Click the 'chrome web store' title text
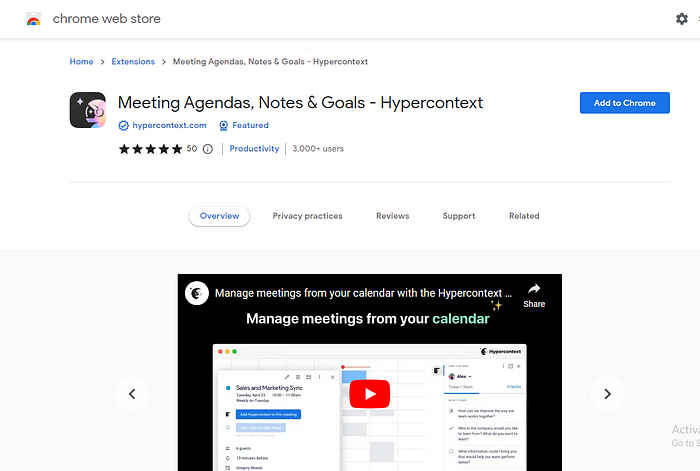Screen dimensions: 700x471 pos(107,19)
